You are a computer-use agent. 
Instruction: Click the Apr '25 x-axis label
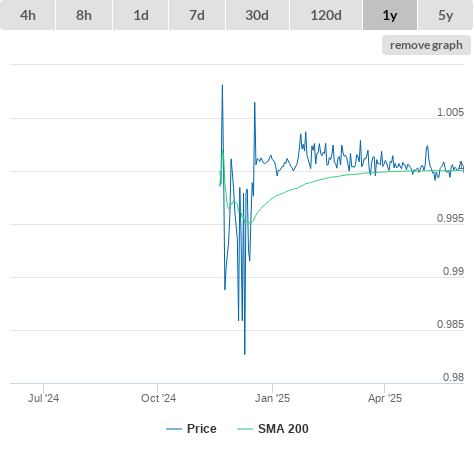click(x=385, y=398)
